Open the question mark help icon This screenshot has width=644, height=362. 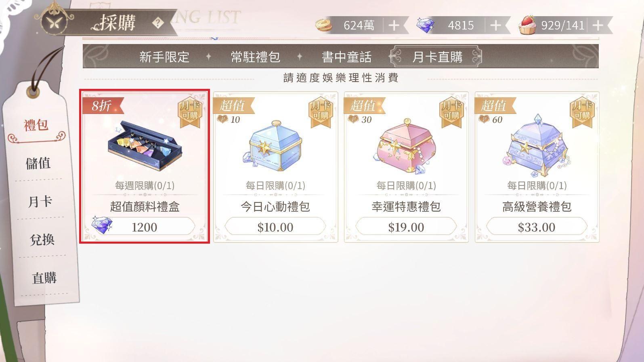pyautogui.click(x=158, y=23)
